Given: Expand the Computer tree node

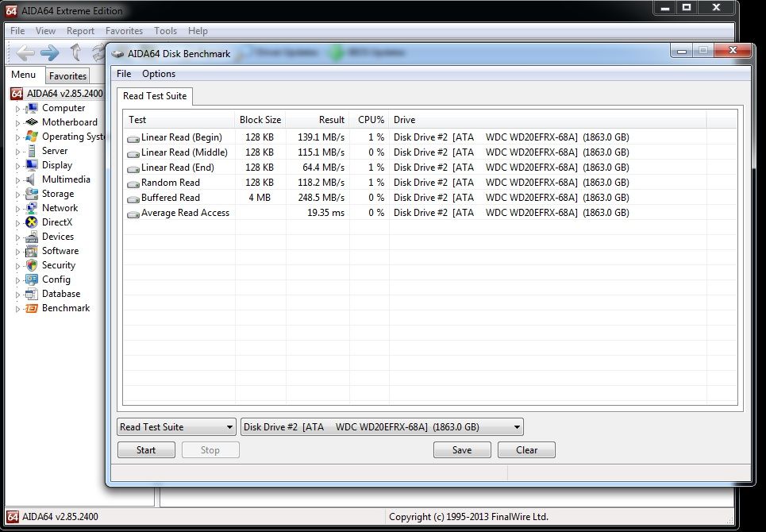Looking at the screenshot, I should [x=17, y=109].
